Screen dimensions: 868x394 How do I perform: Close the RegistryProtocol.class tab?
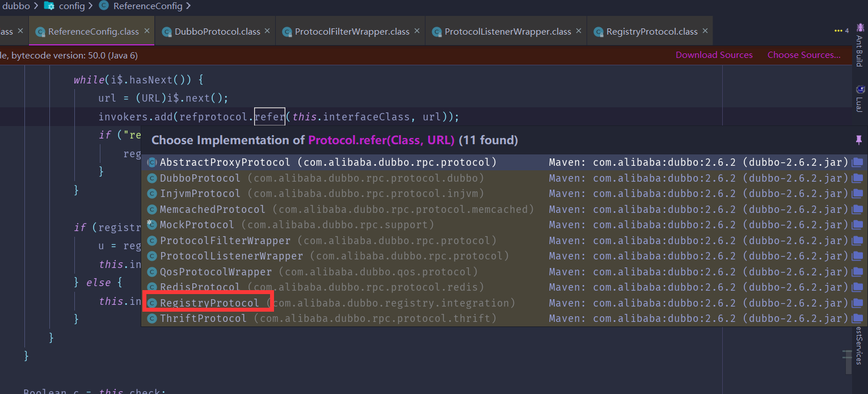click(x=706, y=31)
